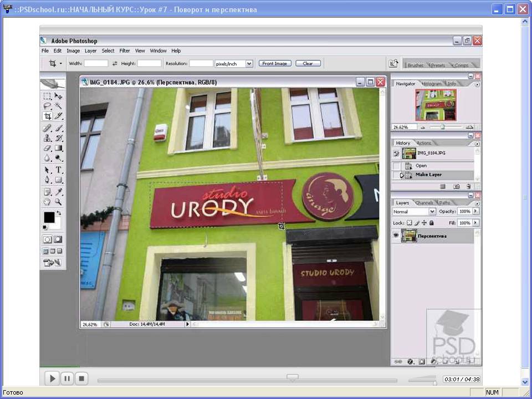The width and height of the screenshot is (532, 399).
Task: Select the Magic Wand tool
Action: coord(58,106)
